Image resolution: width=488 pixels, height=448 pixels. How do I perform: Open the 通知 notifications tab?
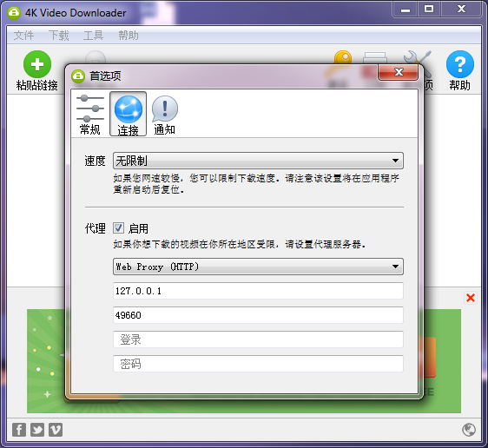[x=165, y=114]
